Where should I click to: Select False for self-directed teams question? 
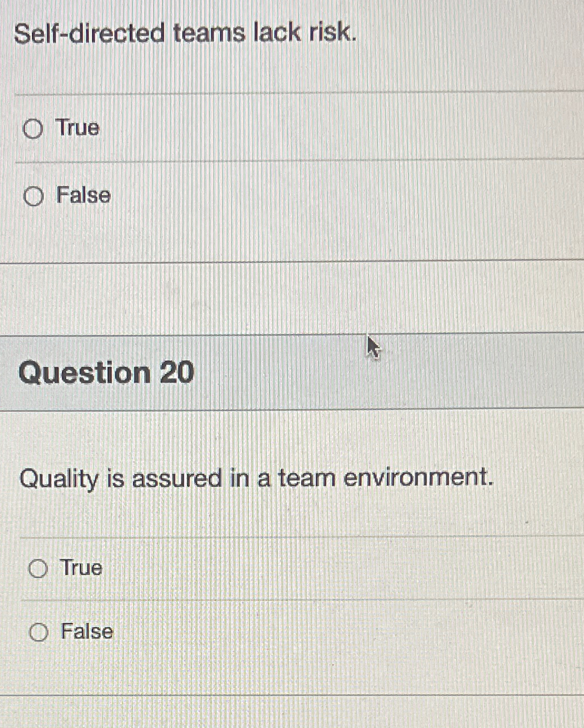point(35,196)
